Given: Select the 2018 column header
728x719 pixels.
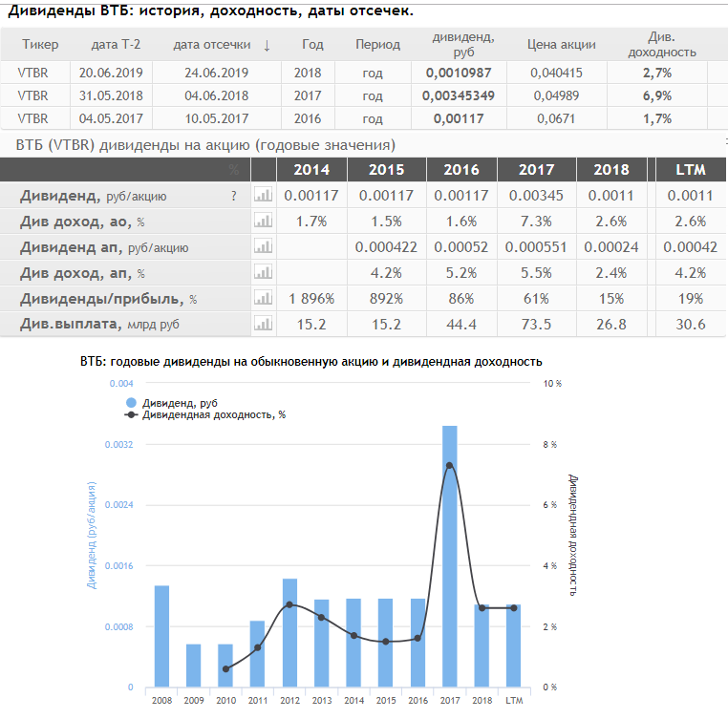Looking at the screenshot, I should pos(611,170).
